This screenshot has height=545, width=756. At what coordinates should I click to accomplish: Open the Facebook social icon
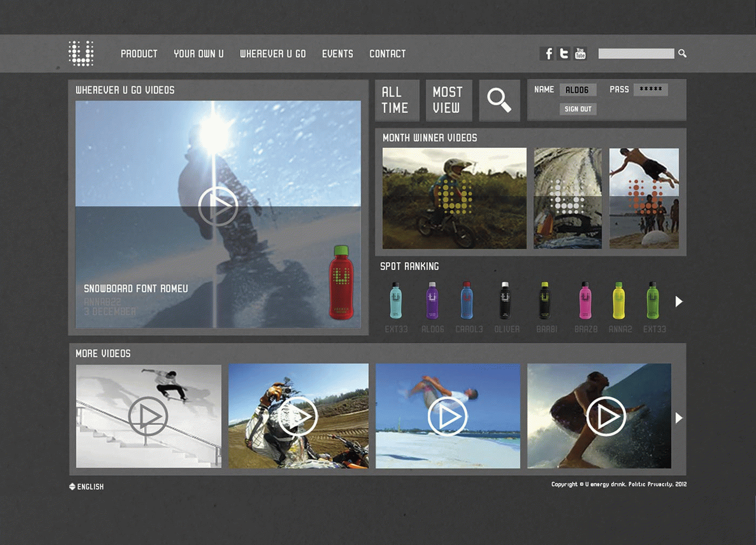point(547,53)
